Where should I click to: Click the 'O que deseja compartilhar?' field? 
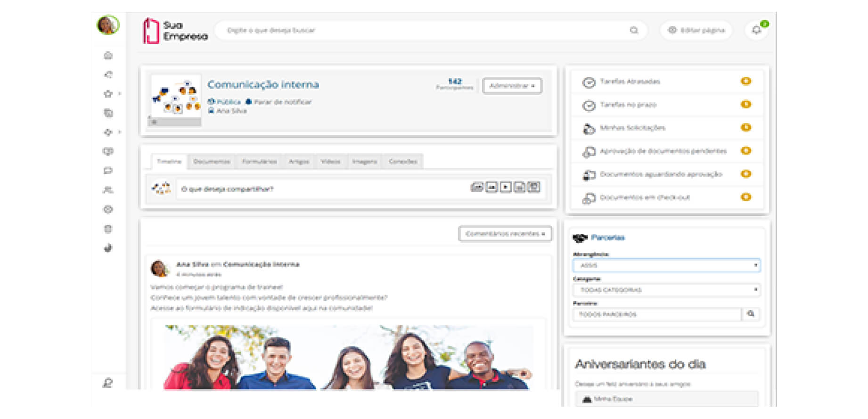point(320,189)
